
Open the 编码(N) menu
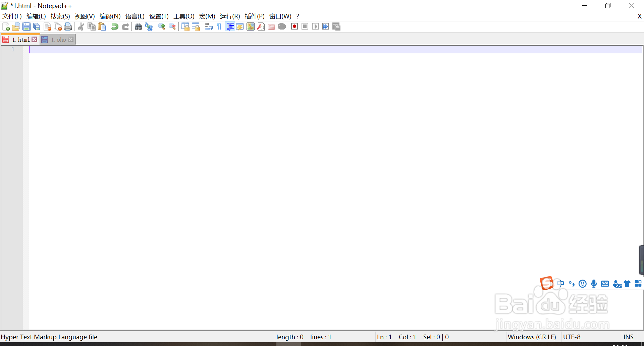click(x=110, y=16)
